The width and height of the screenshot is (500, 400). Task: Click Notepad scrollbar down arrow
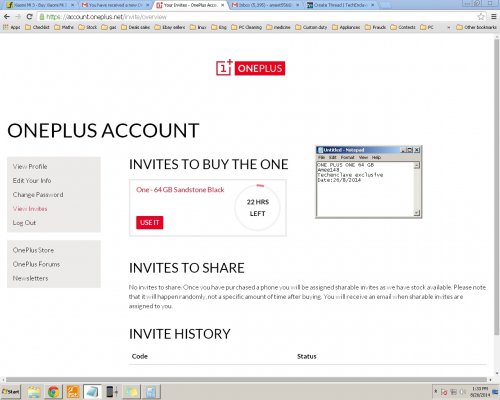click(417, 213)
